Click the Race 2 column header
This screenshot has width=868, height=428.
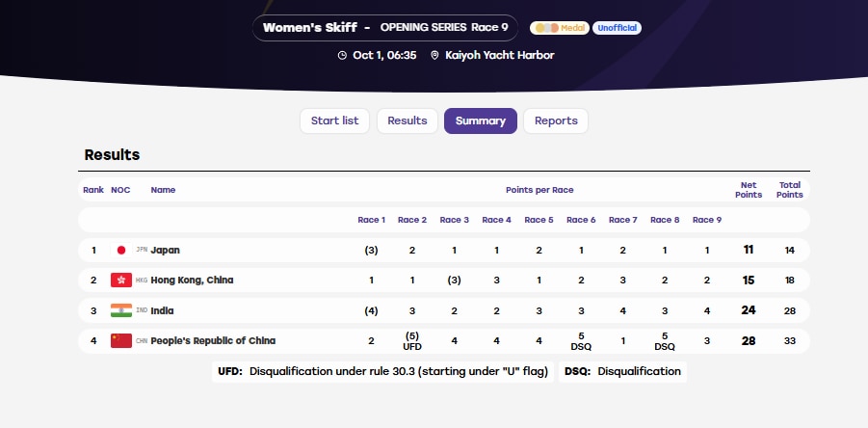pos(412,220)
